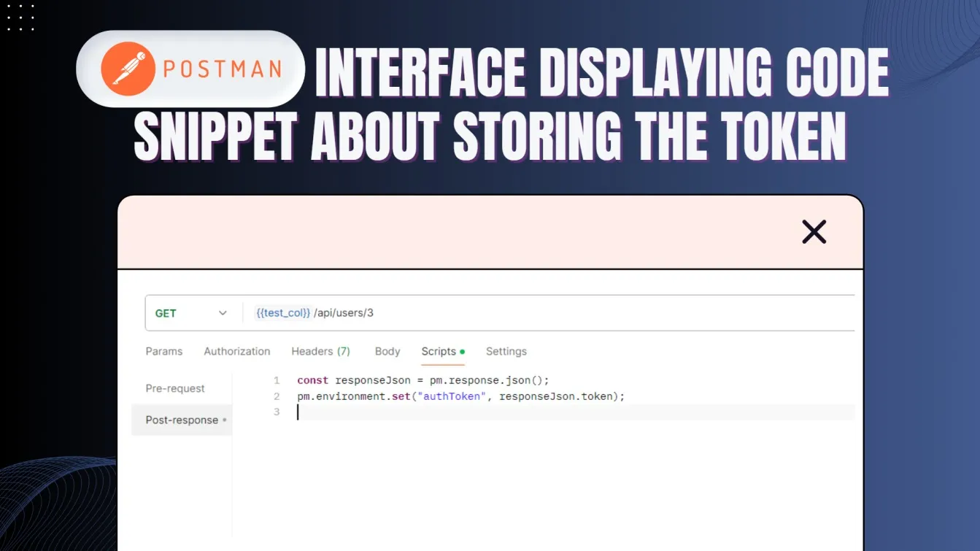Click code line 2 with pm.environment.set
The image size is (980, 551).
pyautogui.click(x=461, y=396)
